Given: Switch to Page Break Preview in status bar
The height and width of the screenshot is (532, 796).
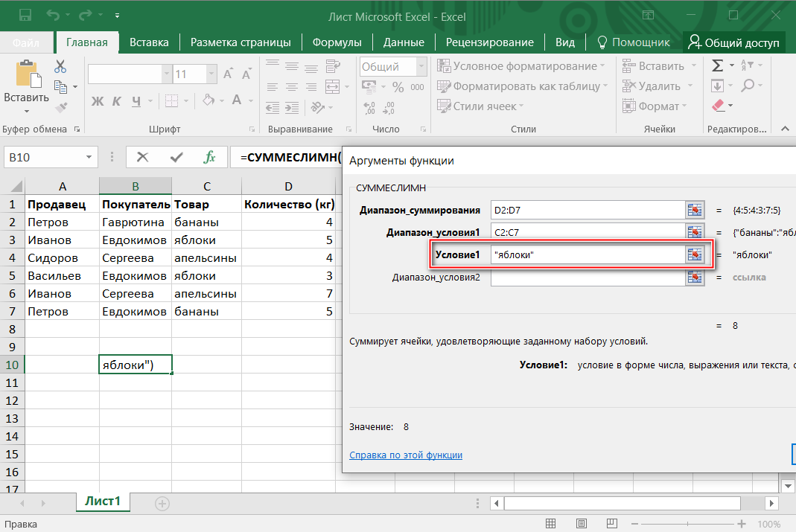Looking at the screenshot, I should pos(612,523).
